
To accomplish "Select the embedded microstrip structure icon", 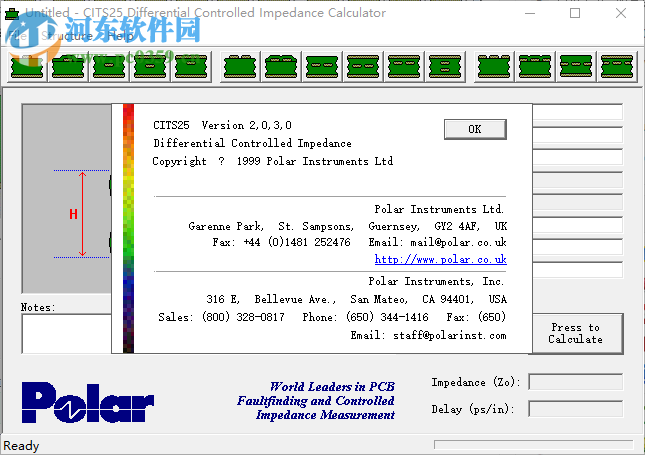I will click(x=109, y=67).
